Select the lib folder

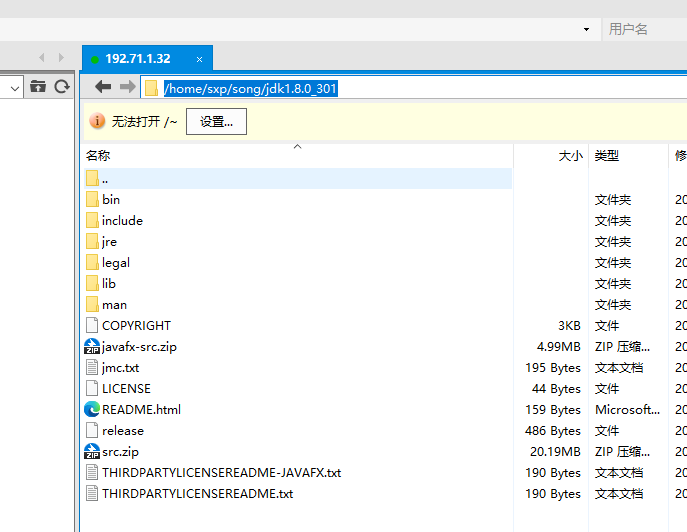[x=109, y=284]
